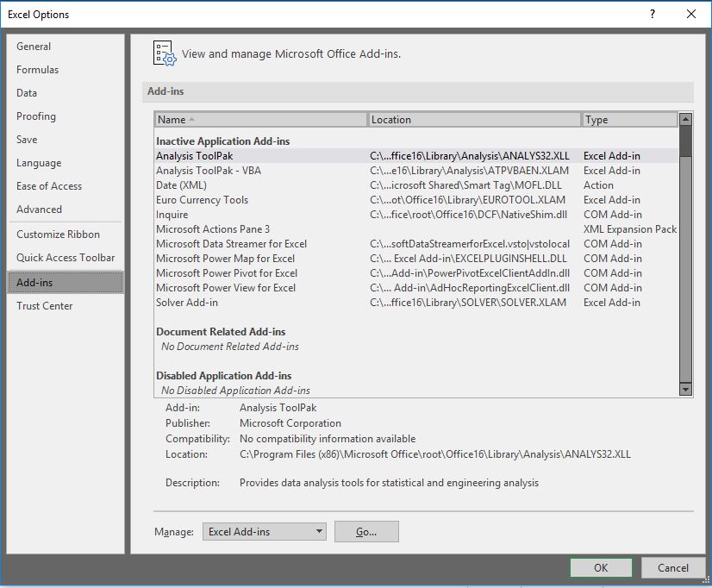Open help with the question mark icon
This screenshot has width=712, height=588.
(653, 14)
